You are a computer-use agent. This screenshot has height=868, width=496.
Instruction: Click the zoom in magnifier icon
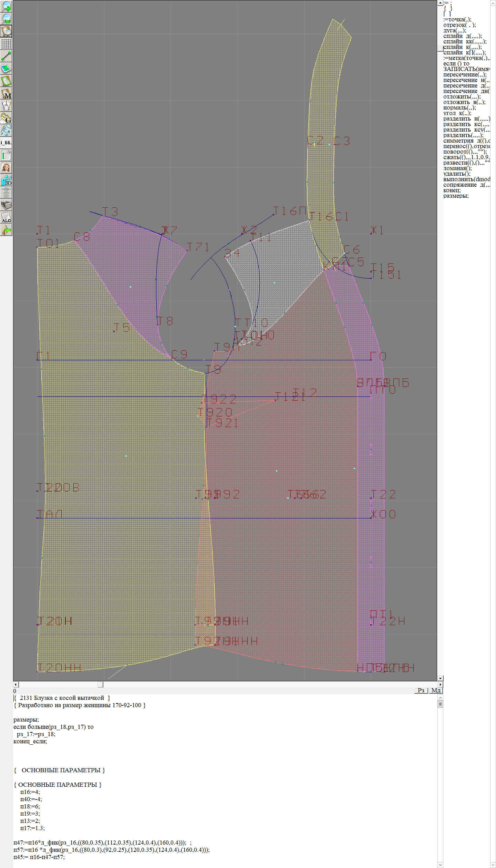6,6
